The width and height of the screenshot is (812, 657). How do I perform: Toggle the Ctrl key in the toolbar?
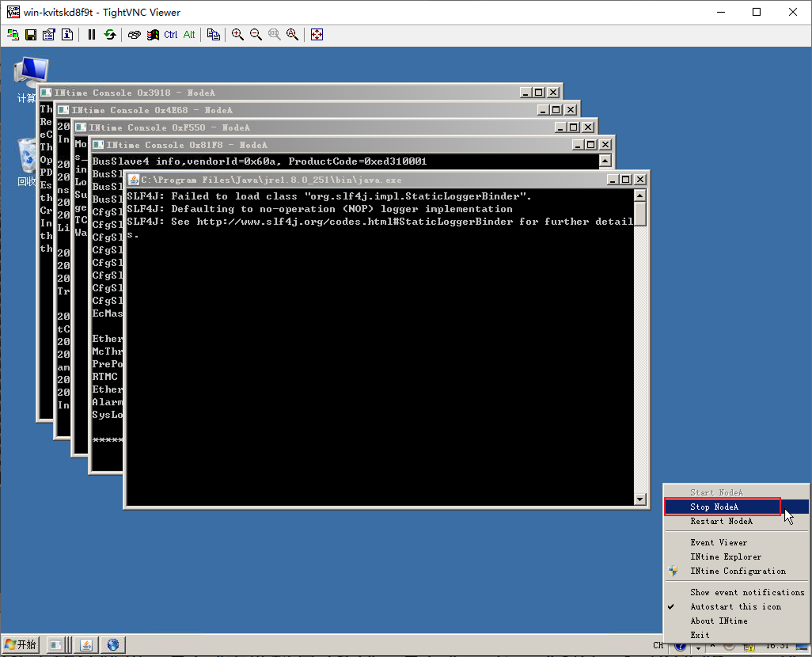coord(171,35)
